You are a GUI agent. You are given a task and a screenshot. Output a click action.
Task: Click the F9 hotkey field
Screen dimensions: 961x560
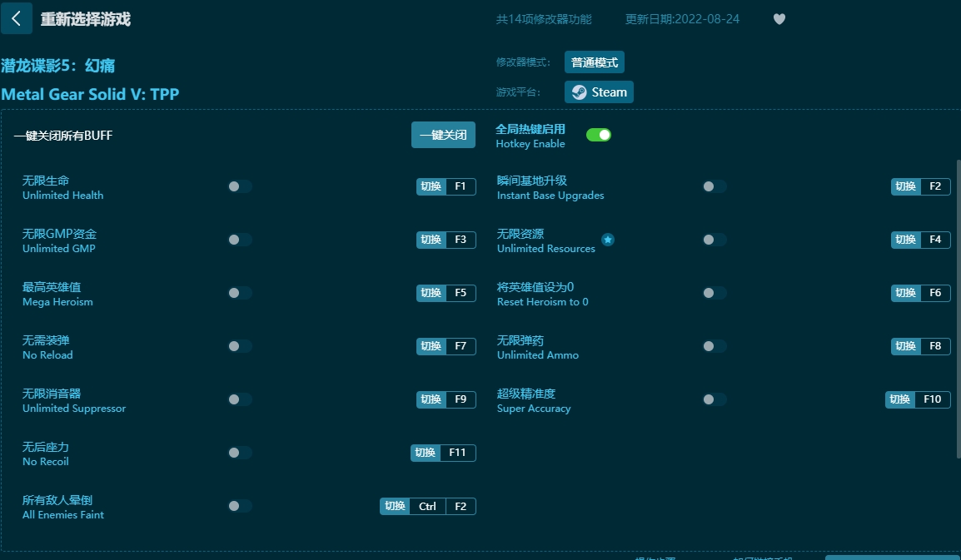[x=461, y=399]
